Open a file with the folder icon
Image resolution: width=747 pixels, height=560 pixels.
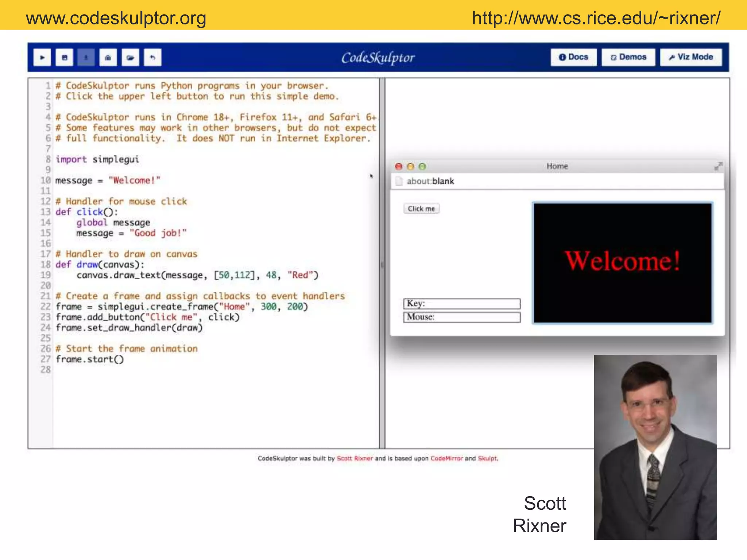(130, 58)
